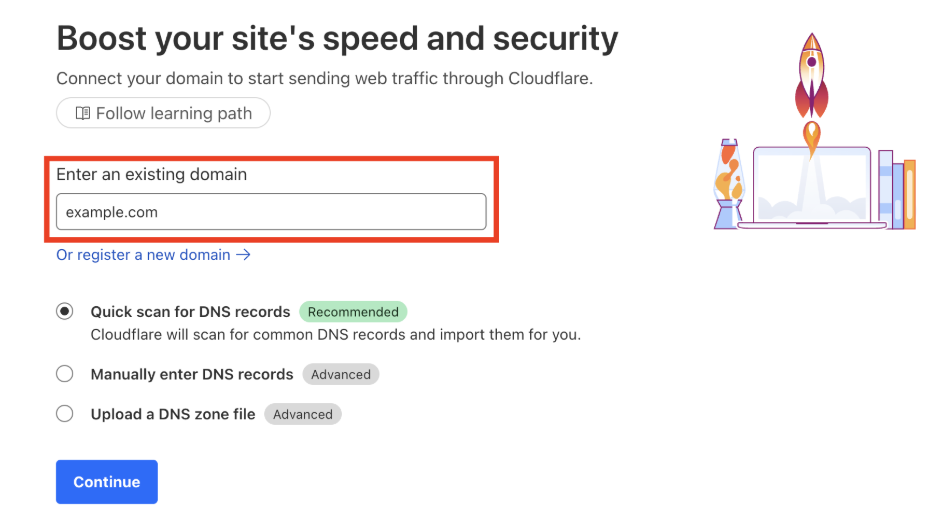Click the arrow icon after register a new domain

(243, 255)
